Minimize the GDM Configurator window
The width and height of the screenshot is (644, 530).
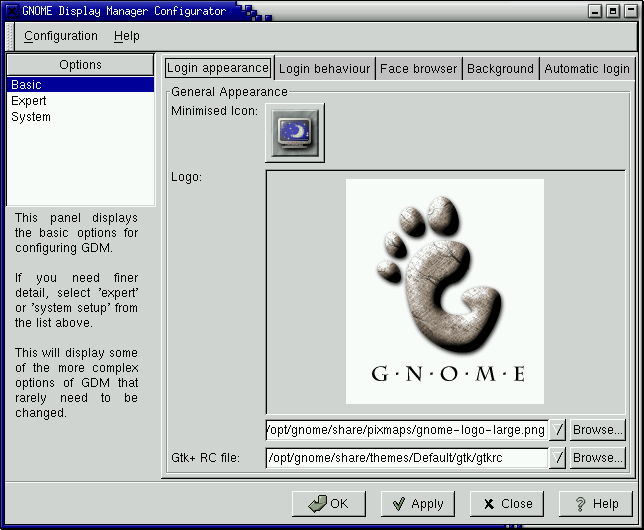[x=595, y=11]
